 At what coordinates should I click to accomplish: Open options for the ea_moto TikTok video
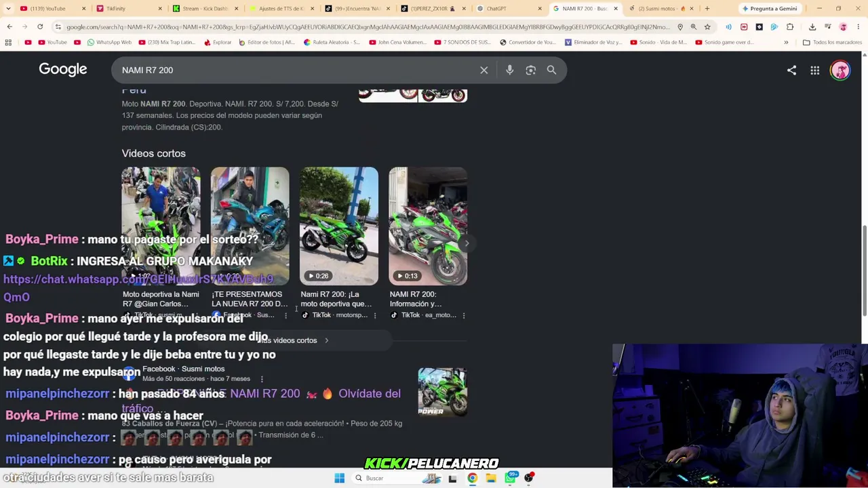pyautogui.click(x=463, y=315)
